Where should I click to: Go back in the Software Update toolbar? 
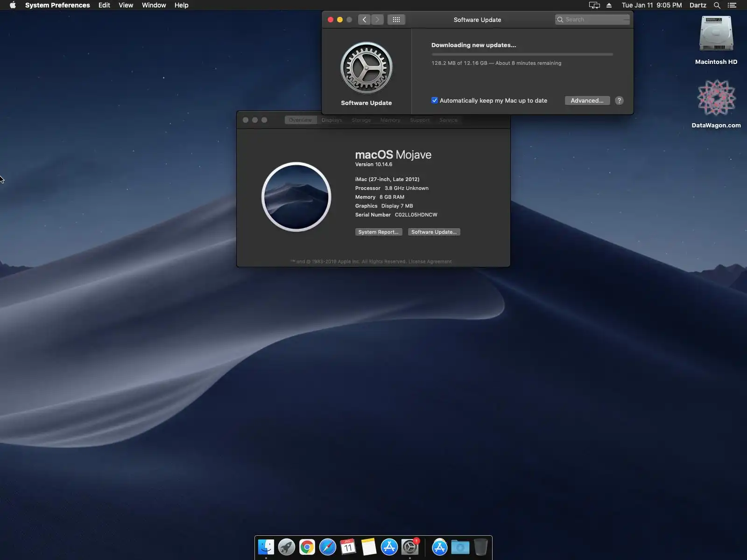pyautogui.click(x=364, y=20)
